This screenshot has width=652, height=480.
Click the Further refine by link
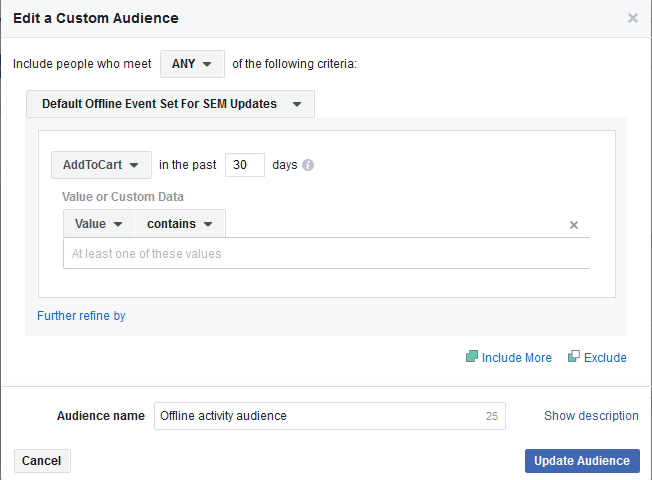pyautogui.click(x=81, y=316)
